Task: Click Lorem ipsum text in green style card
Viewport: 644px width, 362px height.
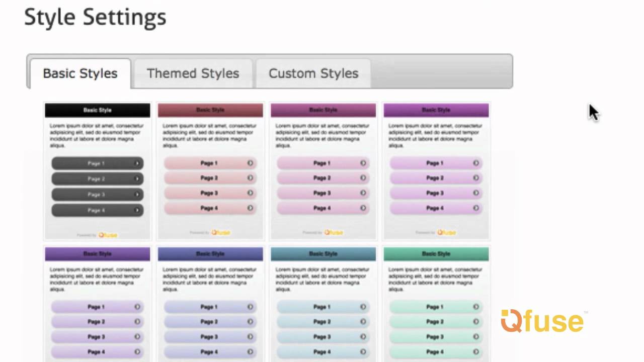Action: click(435, 280)
